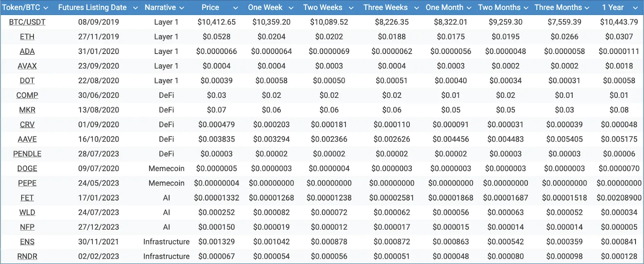644x264 pixels.
Task: Click the FET token link
Action: click(27, 198)
